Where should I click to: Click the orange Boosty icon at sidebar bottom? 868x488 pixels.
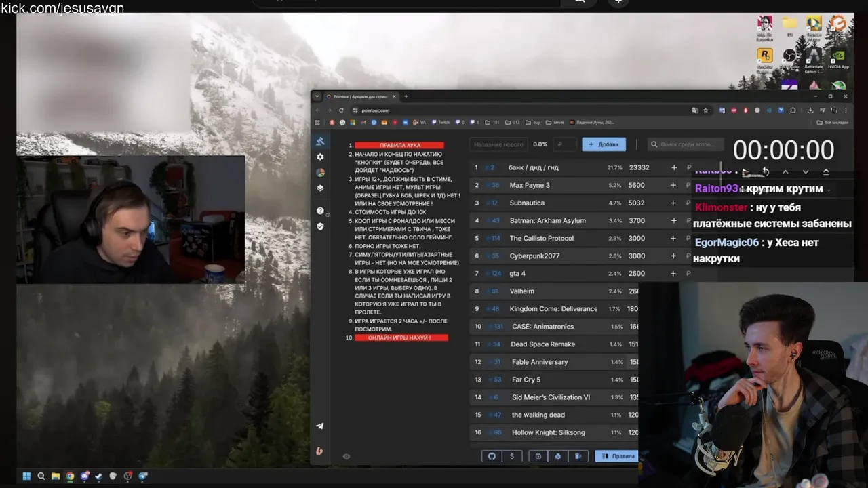pyautogui.click(x=319, y=451)
